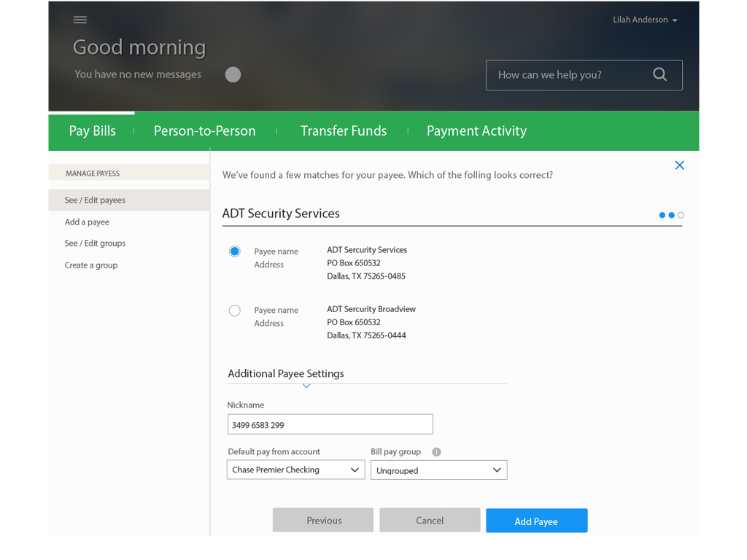The image size is (747, 560).
Task: Click the 'Dallas, TX 75265-0444' address line
Action: point(366,335)
